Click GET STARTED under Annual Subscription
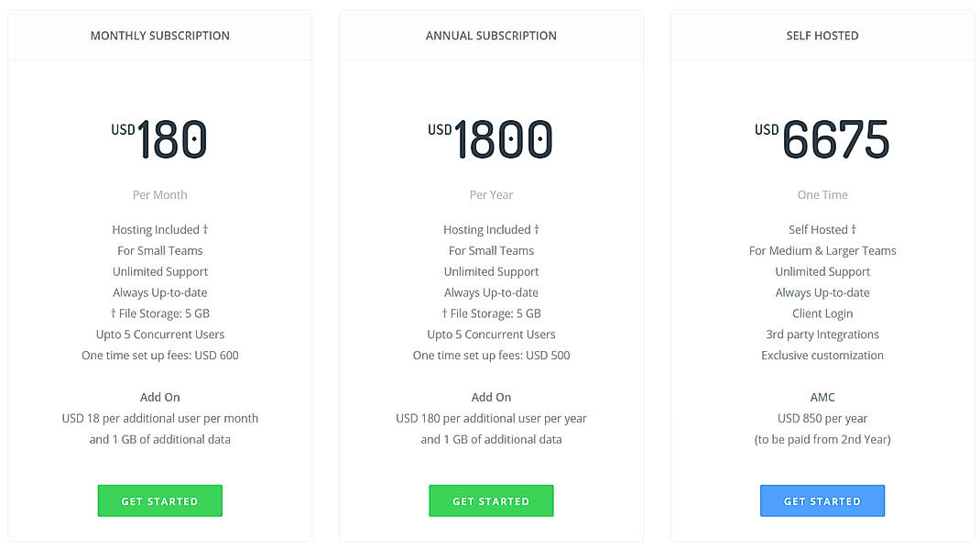 491,500
